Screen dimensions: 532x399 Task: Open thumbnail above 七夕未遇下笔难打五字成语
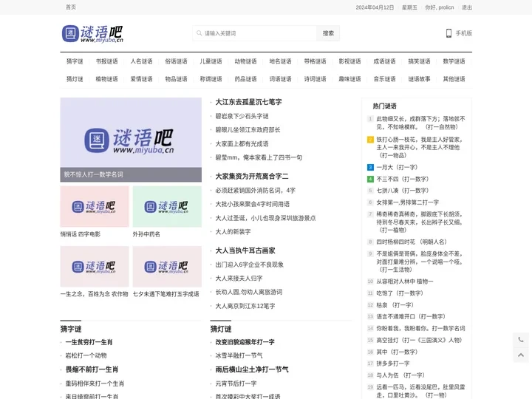tap(167, 266)
